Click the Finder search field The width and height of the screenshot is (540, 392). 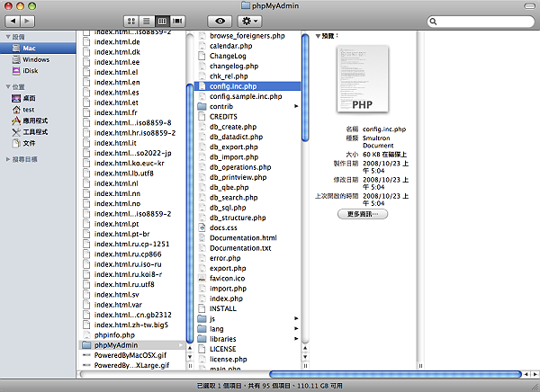point(481,22)
